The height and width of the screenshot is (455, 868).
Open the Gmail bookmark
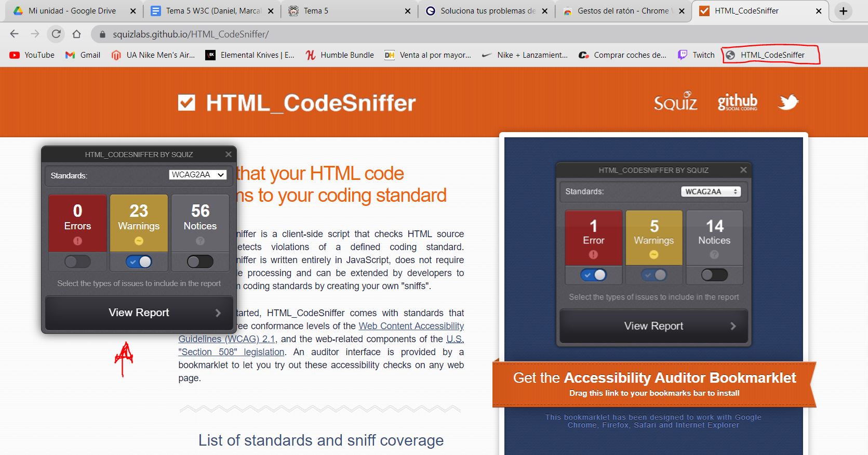[x=83, y=55]
